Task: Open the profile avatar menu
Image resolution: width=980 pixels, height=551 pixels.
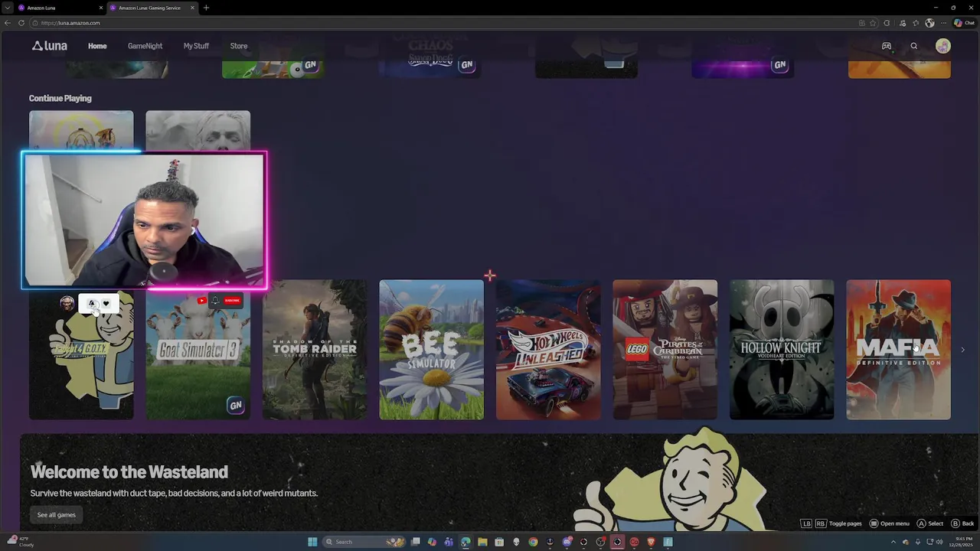Action: pos(943,46)
